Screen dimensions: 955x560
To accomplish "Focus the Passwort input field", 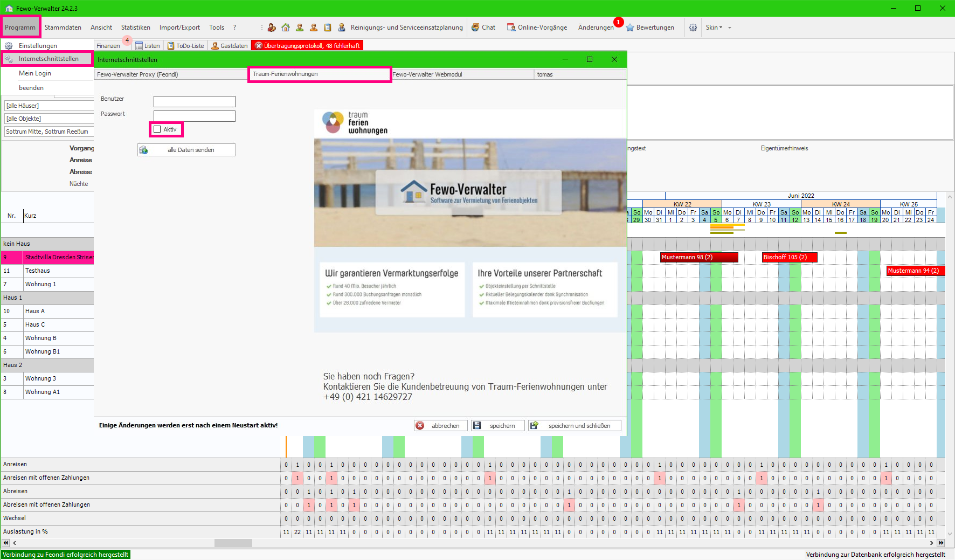I will pyautogui.click(x=195, y=116).
